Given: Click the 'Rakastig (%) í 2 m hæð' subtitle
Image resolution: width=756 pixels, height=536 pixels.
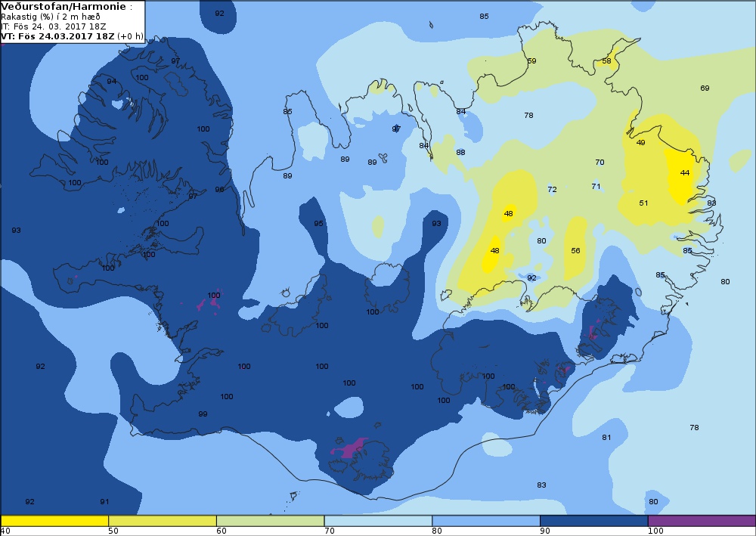Looking at the screenshot, I should click(x=50, y=17).
